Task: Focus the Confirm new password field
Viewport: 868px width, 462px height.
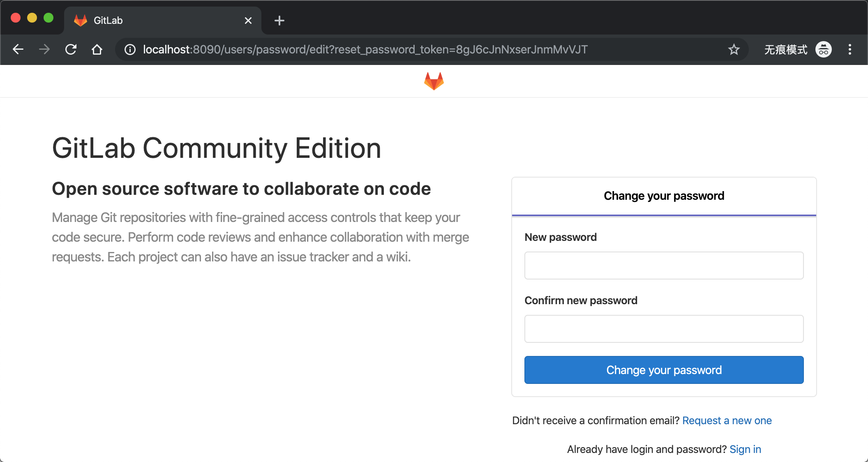Action: [x=664, y=329]
